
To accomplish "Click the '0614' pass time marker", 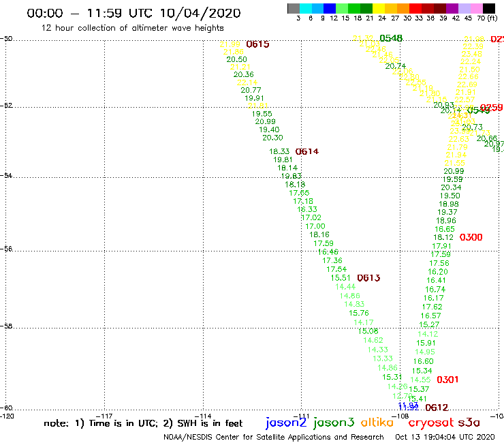I will point(307,151).
